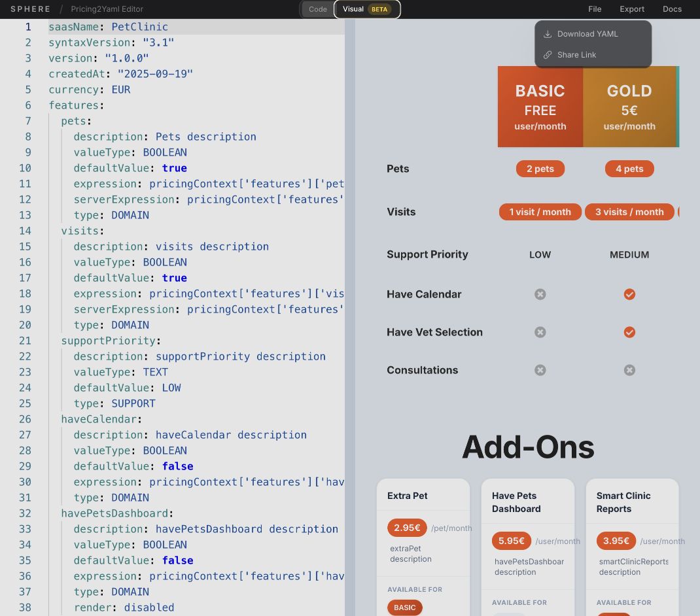Click the pets: key on line 7
This screenshot has width=700, height=616.
pyautogui.click(x=76, y=121)
